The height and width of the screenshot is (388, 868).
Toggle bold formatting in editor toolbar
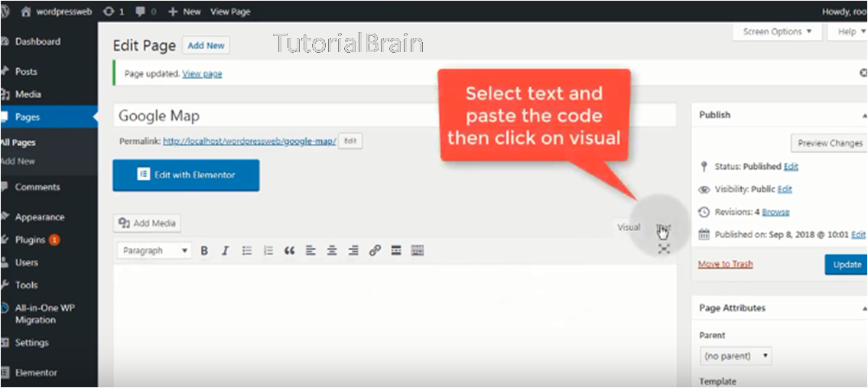[x=204, y=250]
